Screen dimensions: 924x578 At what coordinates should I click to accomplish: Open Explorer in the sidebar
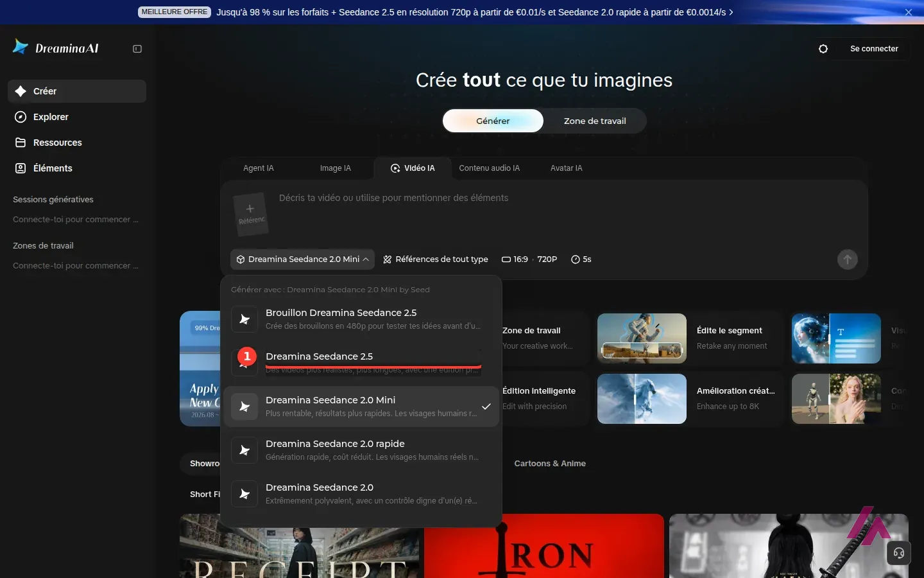[77, 117]
